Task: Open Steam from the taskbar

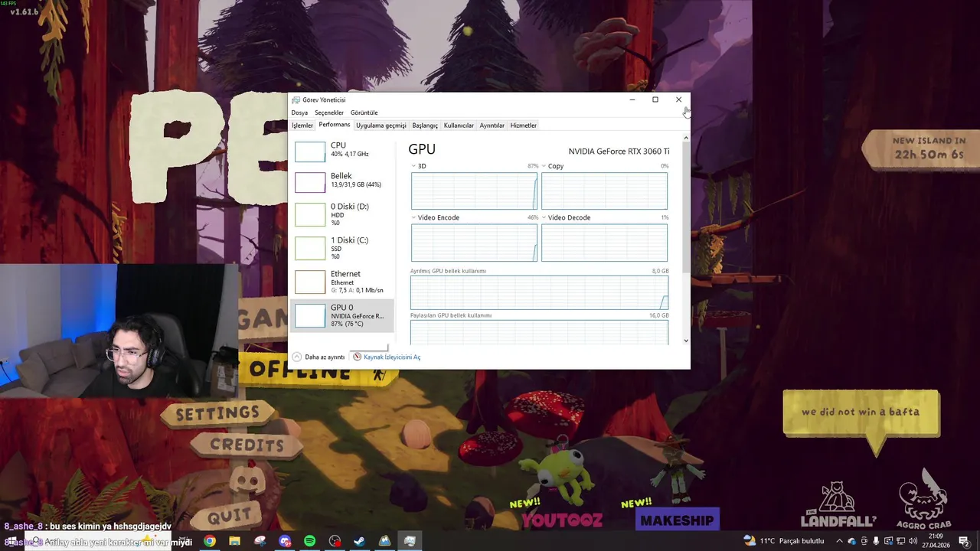Action: click(x=359, y=541)
